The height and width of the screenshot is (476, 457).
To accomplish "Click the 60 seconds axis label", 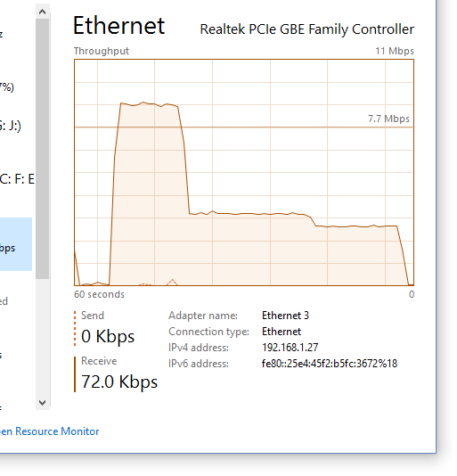I will click(99, 294).
